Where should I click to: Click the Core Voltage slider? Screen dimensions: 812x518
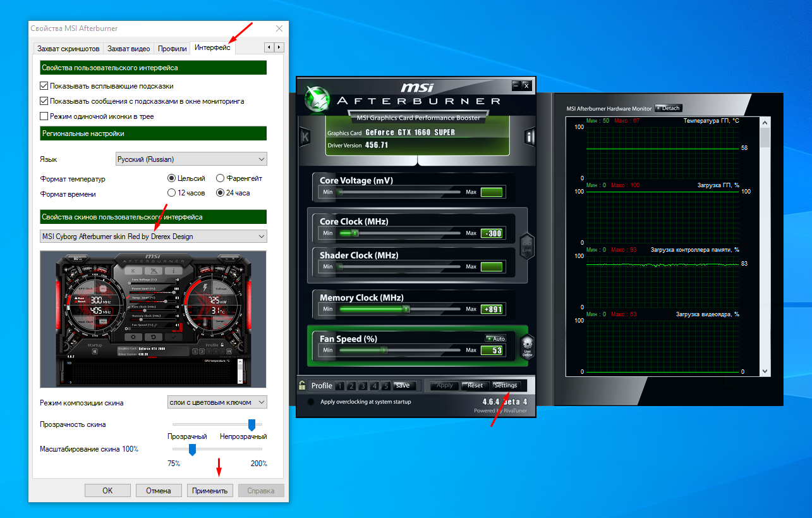click(400, 192)
